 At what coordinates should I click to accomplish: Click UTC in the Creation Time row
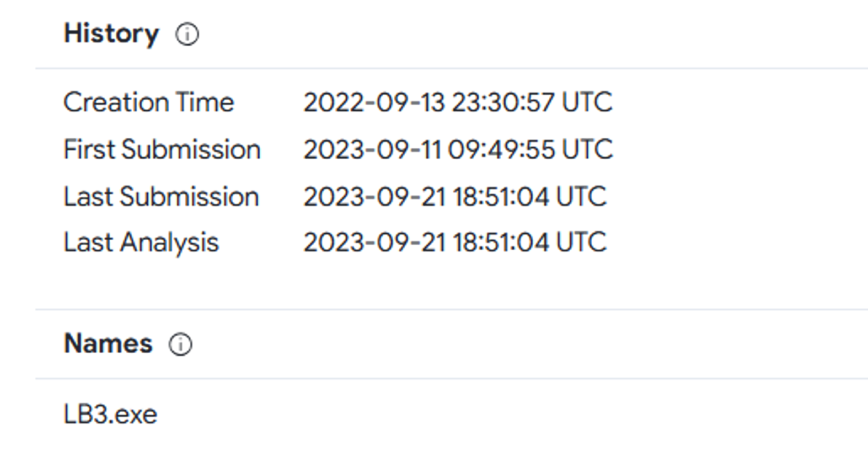tap(585, 103)
